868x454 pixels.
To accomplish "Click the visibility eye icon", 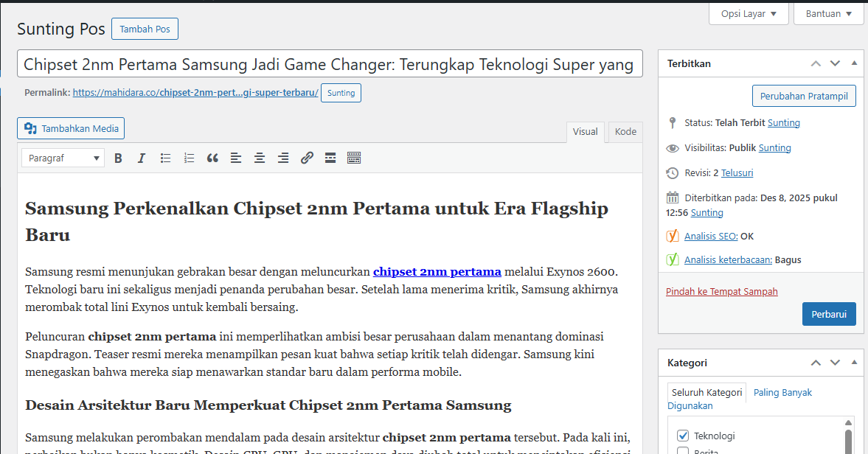I will click(672, 148).
